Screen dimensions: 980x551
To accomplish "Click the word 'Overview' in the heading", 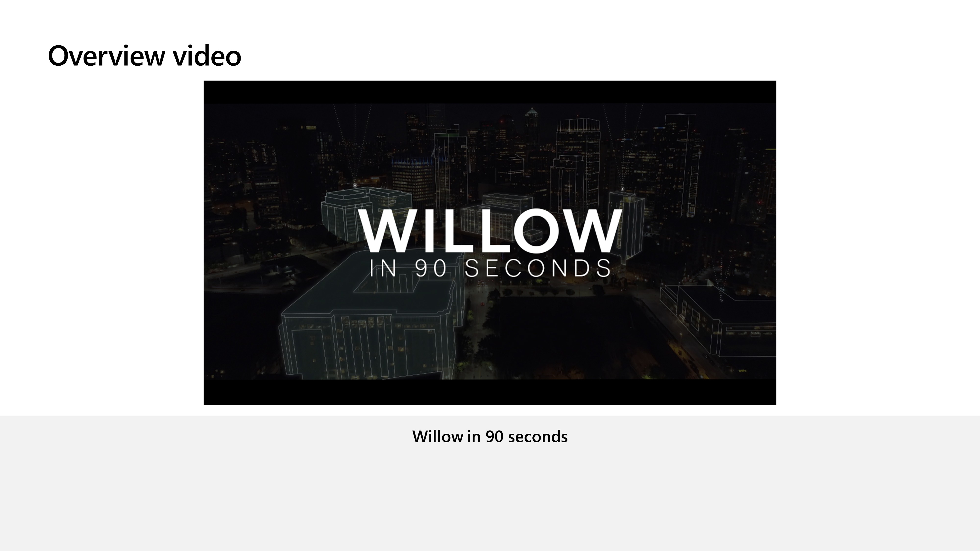I will point(107,56).
